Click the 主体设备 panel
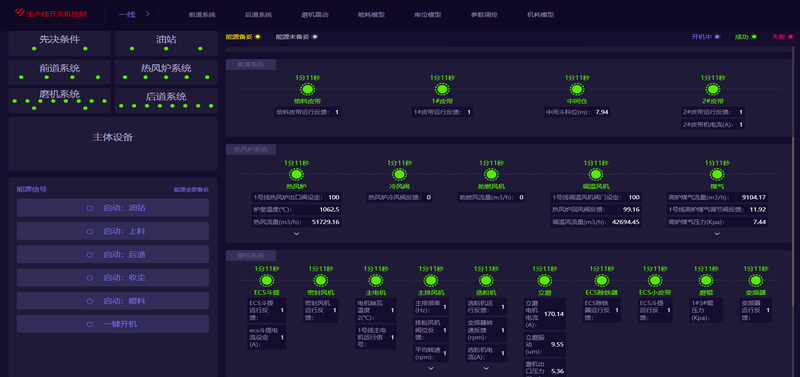This screenshot has height=377, width=800. tap(113, 144)
